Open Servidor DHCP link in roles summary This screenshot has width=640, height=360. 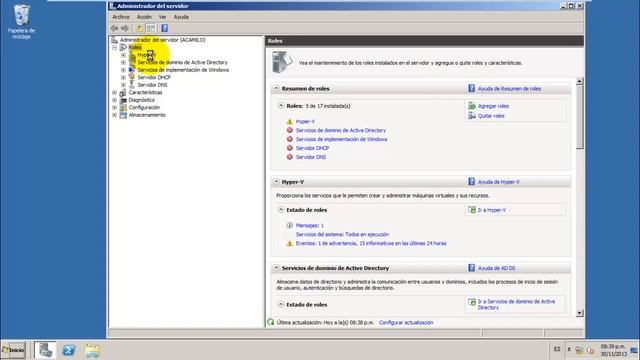[312, 148]
